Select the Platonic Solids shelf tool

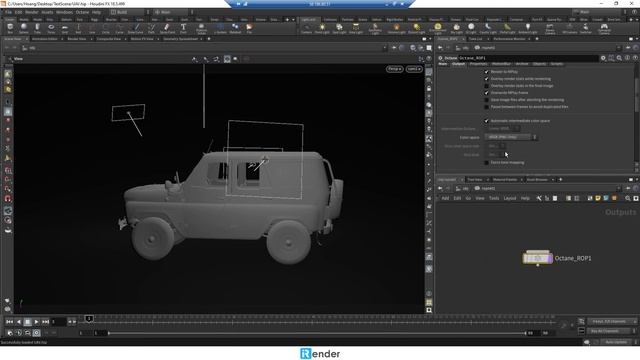(x=201, y=29)
